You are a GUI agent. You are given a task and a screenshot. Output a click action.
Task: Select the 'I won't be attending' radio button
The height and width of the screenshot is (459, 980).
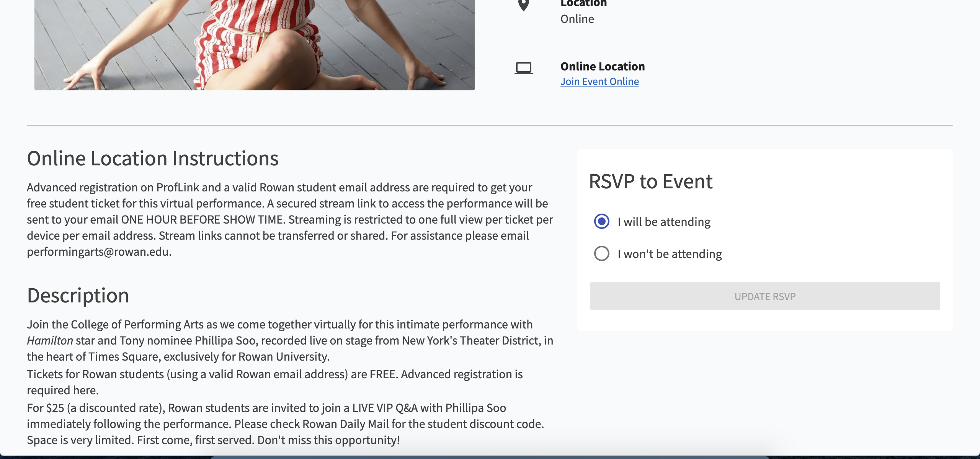point(601,253)
